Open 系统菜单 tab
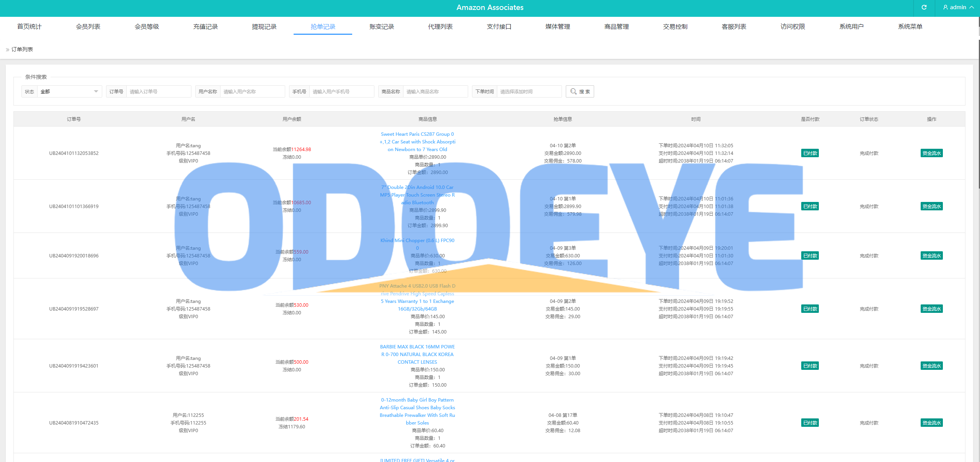This screenshot has height=462, width=980. click(x=910, y=26)
